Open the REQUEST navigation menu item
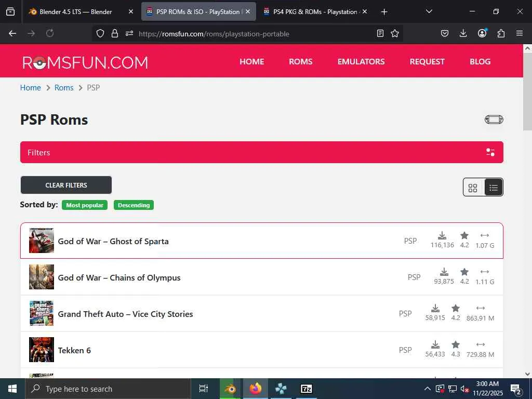Viewport: 532px width, 399px height. (x=427, y=61)
